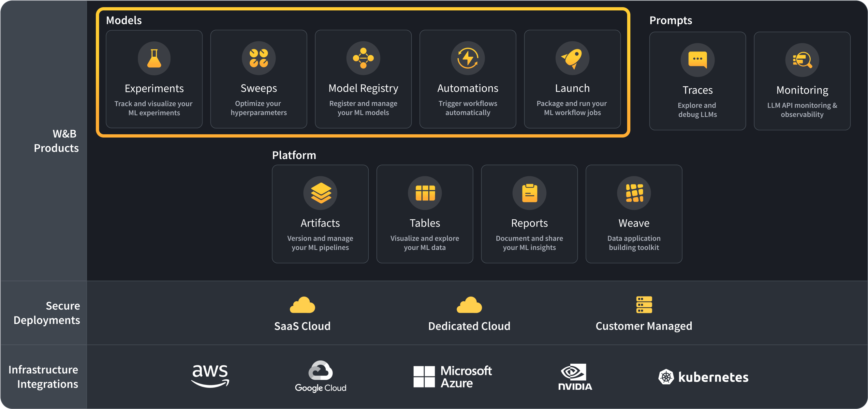This screenshot has height=409, width=868.
Task: Click the Monitoring magnifier icon
Action: [x=802, y=60]
